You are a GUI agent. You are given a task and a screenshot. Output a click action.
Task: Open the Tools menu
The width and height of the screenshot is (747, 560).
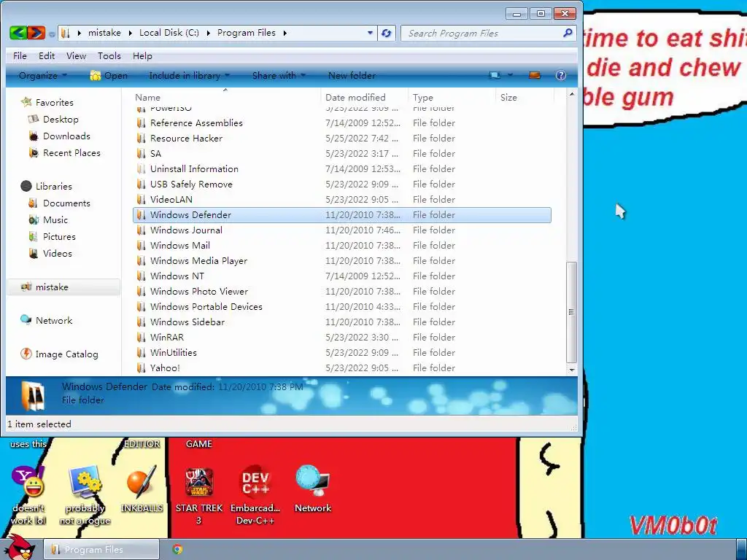pyautogui.click(x=109, y=55)
